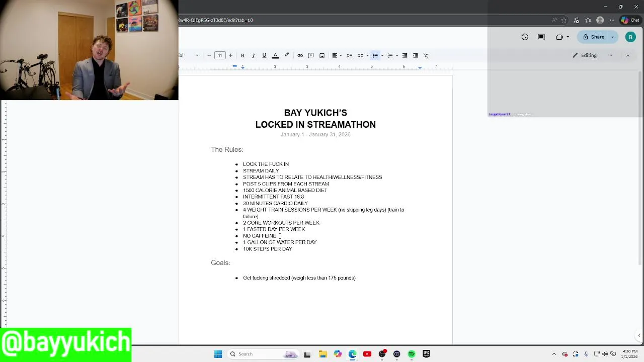
Task: Insert a link with the chain icon
Action: (x=300, y=55)
